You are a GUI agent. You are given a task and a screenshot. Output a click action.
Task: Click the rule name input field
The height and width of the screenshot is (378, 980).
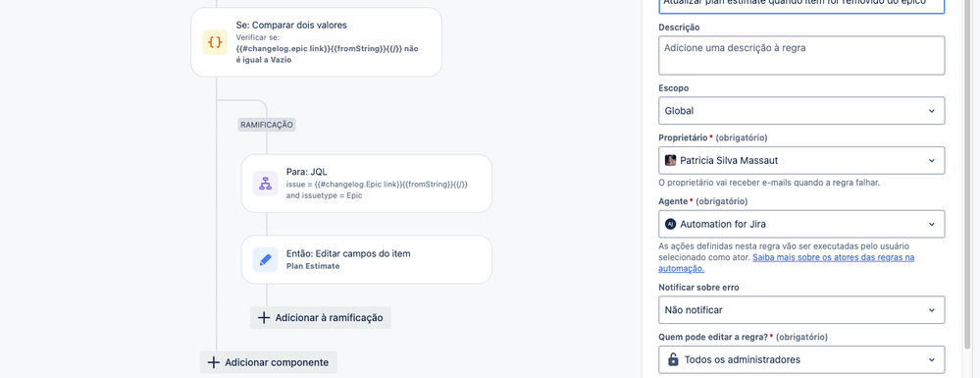801,5
